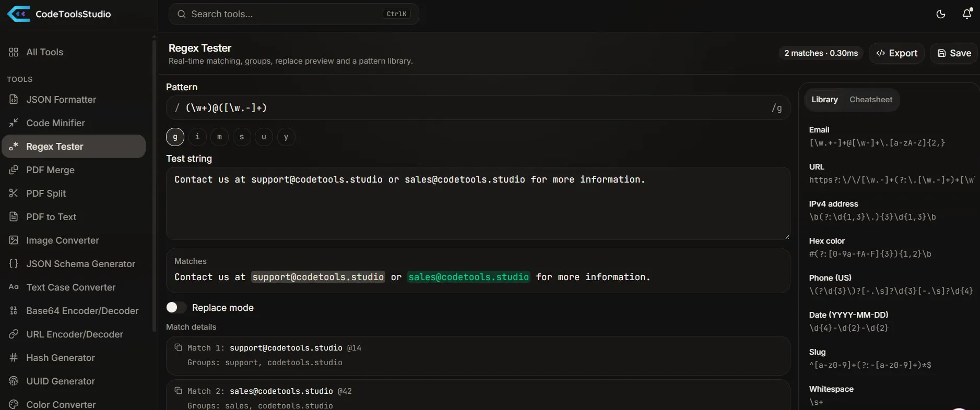Click the URL Encoder/Decoder link icon

(14, 334)
